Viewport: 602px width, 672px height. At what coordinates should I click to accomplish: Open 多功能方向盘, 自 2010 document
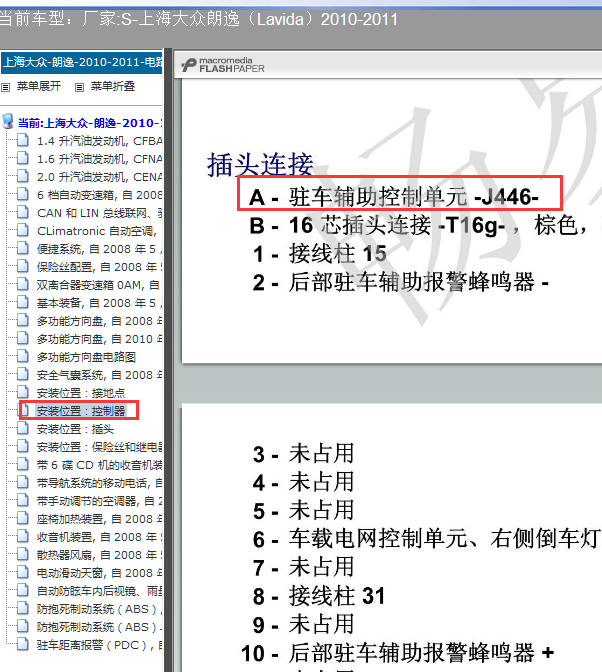tap(99, 339)
